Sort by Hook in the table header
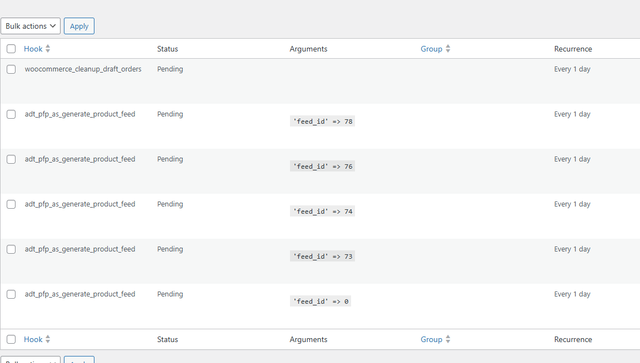This screenshot has height=363, width=640. click(x=33, y=49)
